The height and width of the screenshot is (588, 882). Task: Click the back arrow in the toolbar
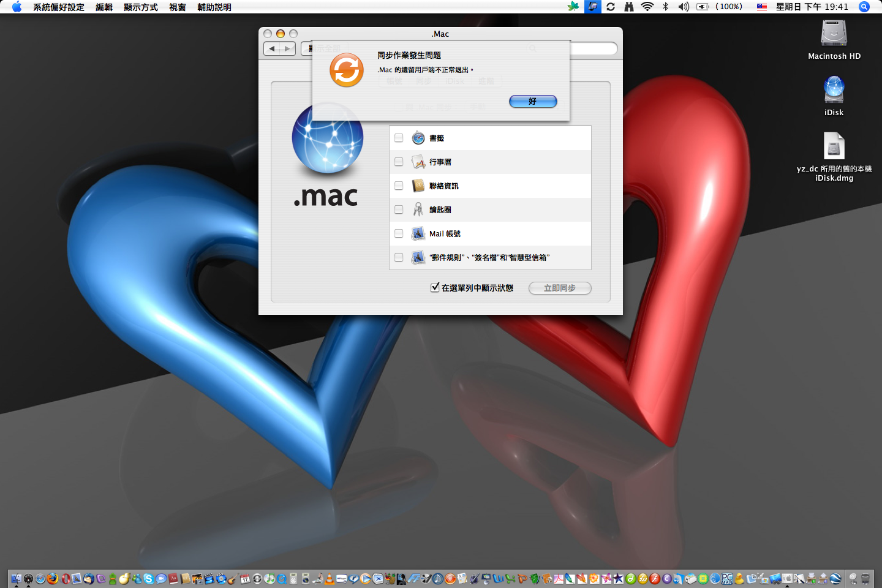(x=272, y=48)
